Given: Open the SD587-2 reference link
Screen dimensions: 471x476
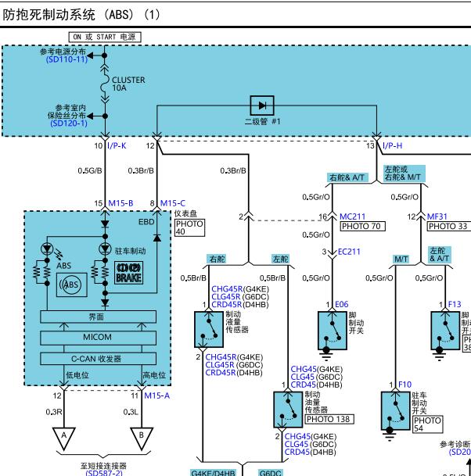Looking at the screenshot, I should [104, 473].
